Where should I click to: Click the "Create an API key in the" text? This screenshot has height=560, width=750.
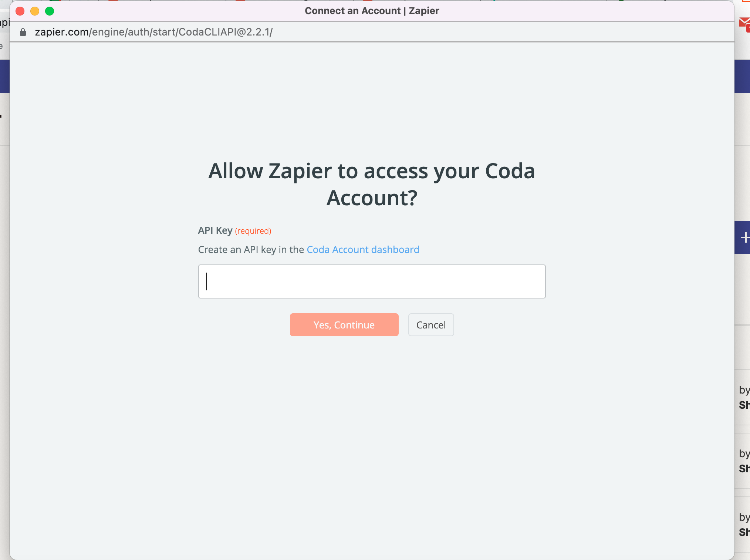coord(251,250)
